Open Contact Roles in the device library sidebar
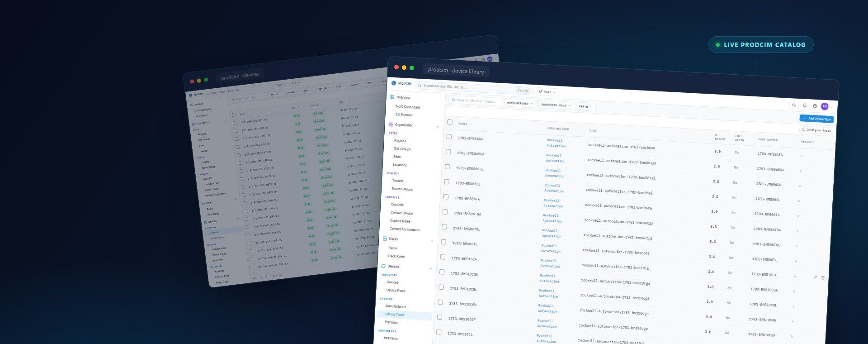Viewport: 868px width, 344px height. [400, 221]
